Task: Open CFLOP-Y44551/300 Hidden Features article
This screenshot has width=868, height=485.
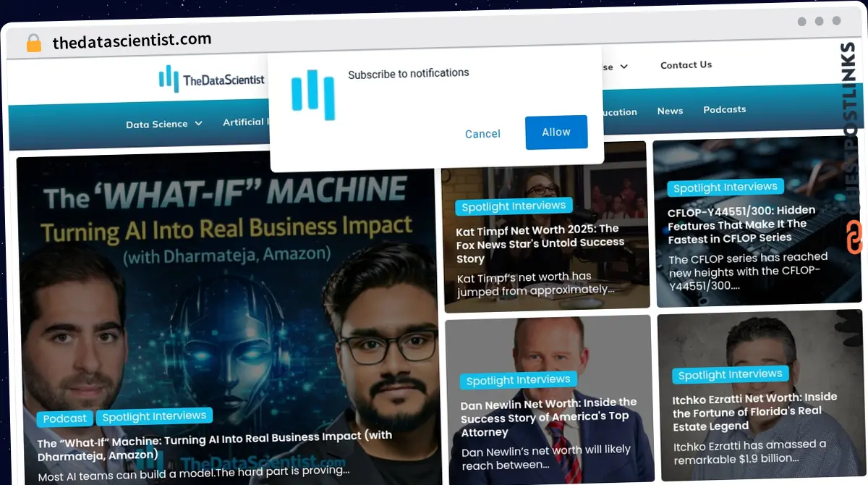Action: pyautogui.click(x=741, y=224)
